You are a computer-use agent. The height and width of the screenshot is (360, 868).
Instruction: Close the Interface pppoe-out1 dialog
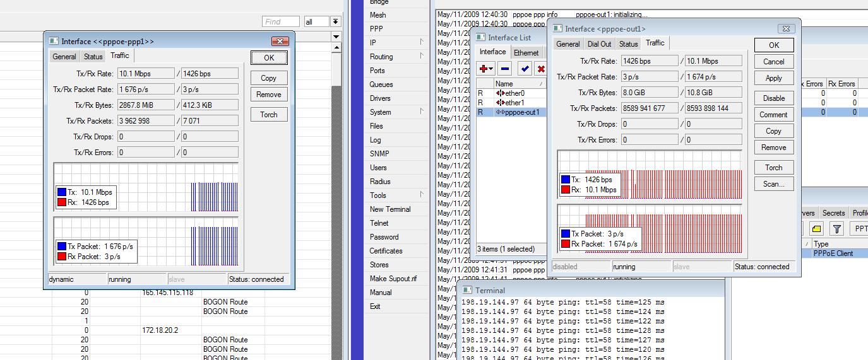[x=786, y=28]
